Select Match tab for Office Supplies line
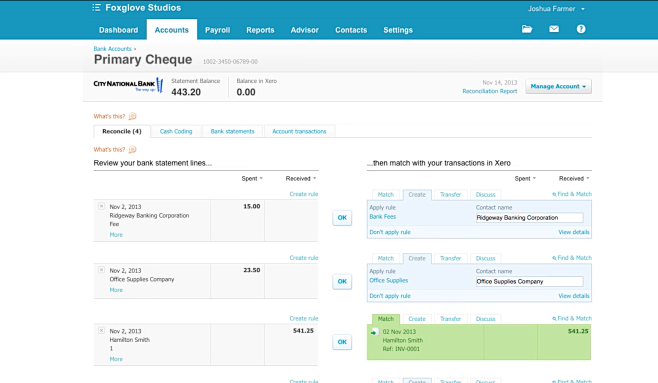Screen dimensions: 658x383 (x=386, y=258)
